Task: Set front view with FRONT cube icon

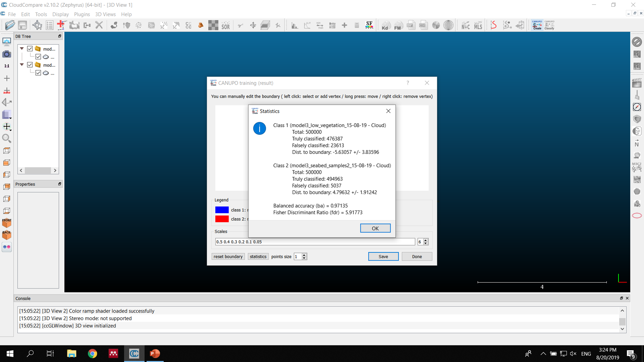Action: pos(7,223)
